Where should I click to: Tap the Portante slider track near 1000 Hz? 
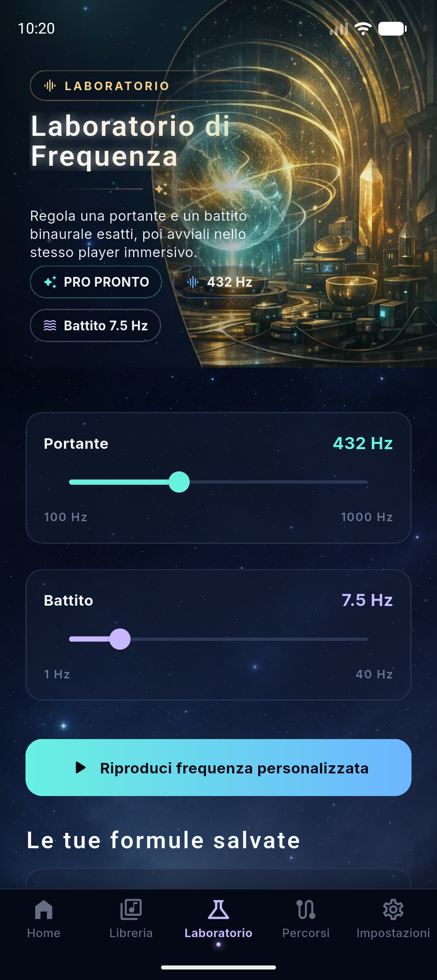click(x=360, y=482)
